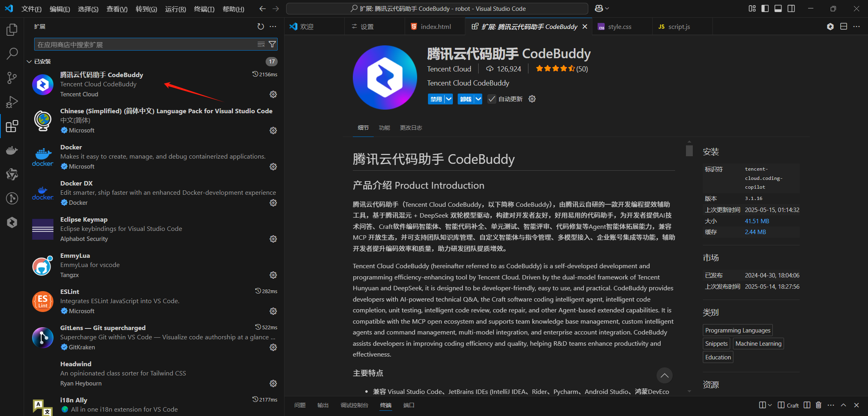Open the gear next to 自动更新

tap(532, 99)
